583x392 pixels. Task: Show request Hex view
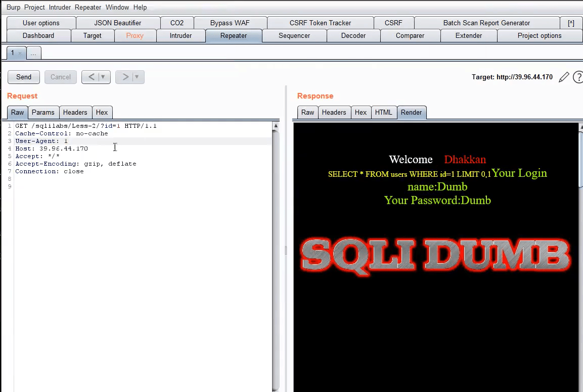[x=102, y=112]
